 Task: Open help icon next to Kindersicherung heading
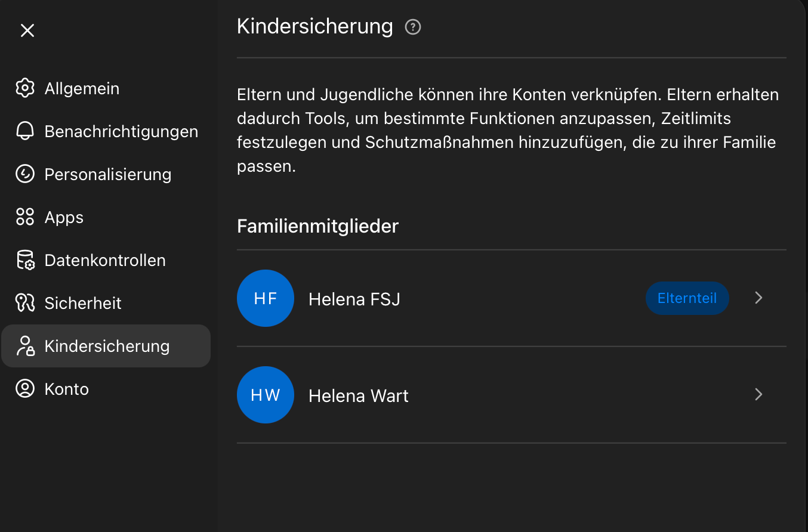click(413, 27)
